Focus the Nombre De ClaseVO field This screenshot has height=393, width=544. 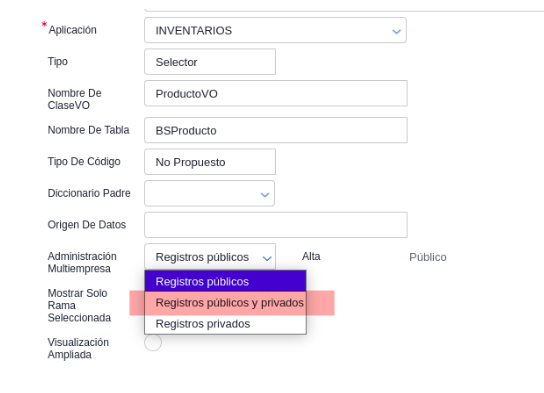[x=276, y=93]
